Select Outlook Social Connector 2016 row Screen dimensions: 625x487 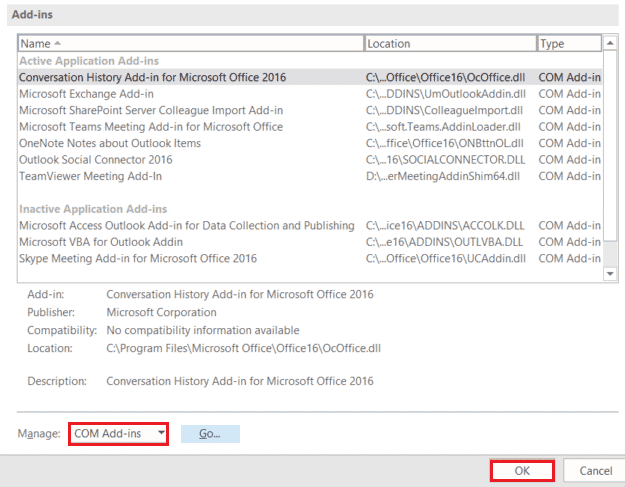[x=310, y=160]
